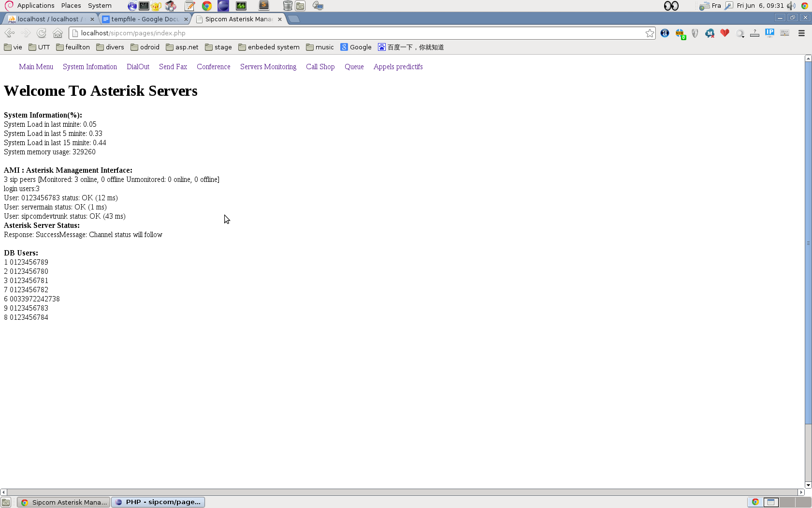This screenshot has height=508, width=812.
Task: Open the Call Shop link
Action: [320, 67]
